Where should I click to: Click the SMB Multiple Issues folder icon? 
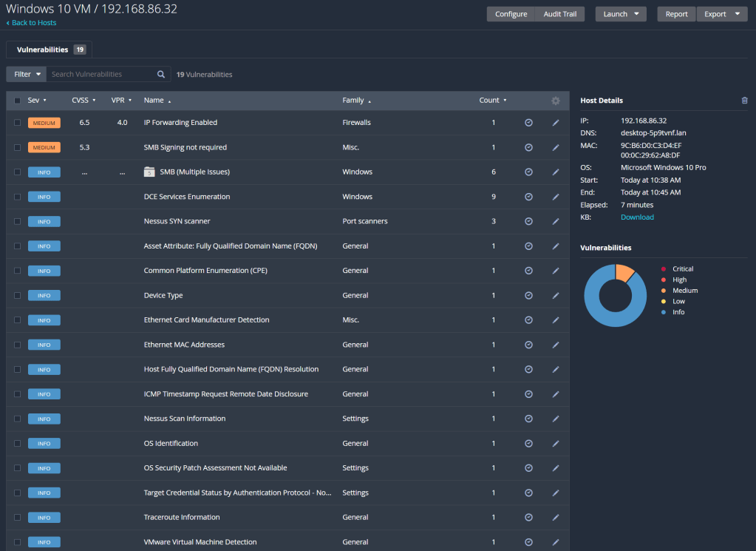tap(149, 172)
